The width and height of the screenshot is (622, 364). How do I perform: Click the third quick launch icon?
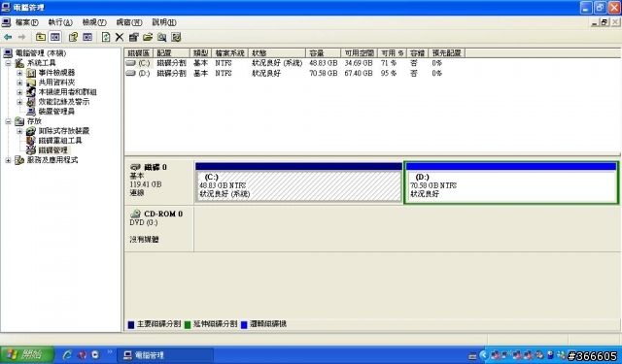click(x=95, y=355)
